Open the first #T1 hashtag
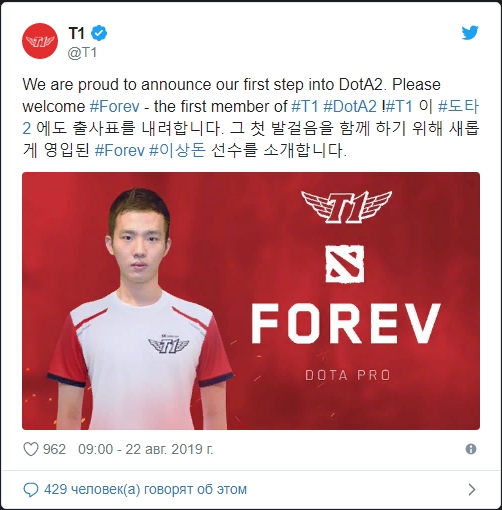Image resolution: width=502 pixels, height=510 pixels. pos(305,107)
